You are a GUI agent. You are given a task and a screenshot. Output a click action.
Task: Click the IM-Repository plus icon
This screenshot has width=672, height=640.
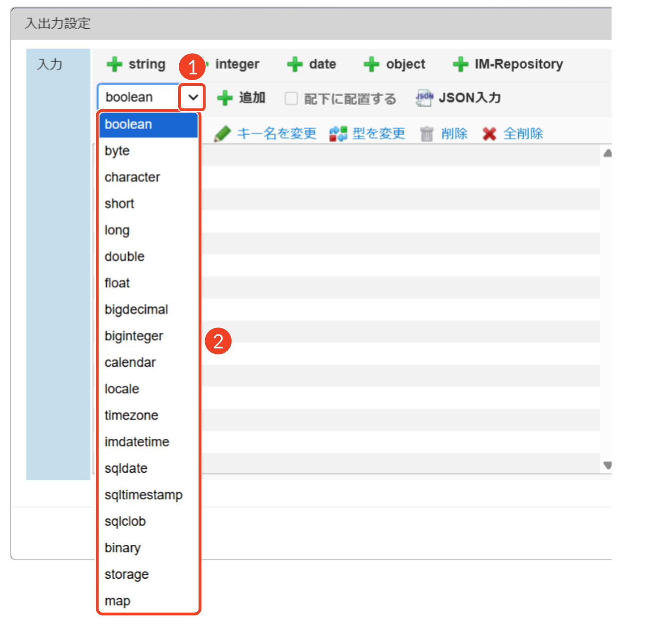click(460, 64)
